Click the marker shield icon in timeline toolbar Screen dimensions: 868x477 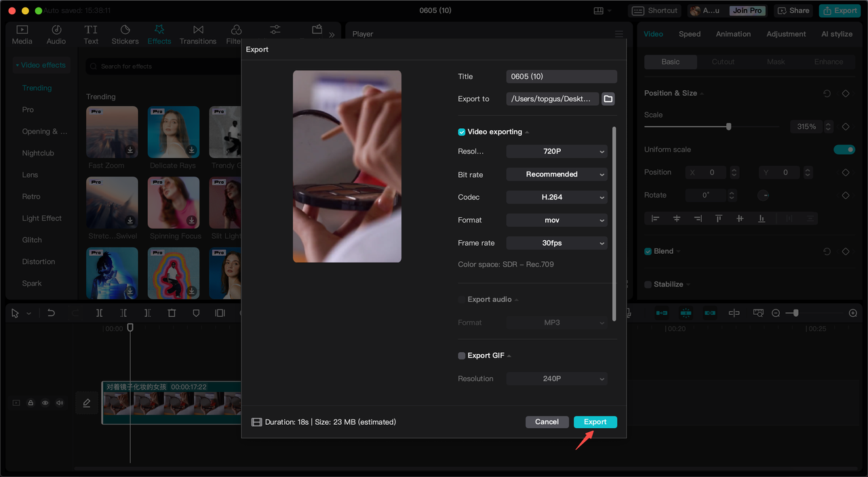tap(196, 313)
